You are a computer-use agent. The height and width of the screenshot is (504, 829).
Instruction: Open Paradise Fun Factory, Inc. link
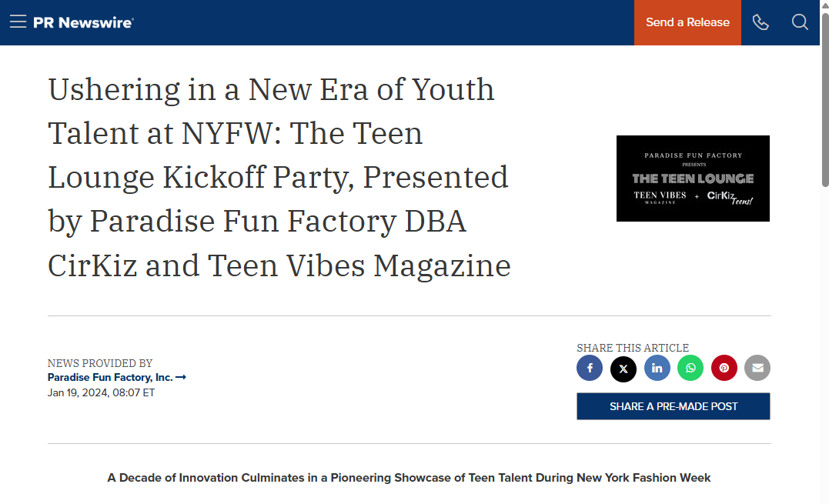click(x=110, y=377)
